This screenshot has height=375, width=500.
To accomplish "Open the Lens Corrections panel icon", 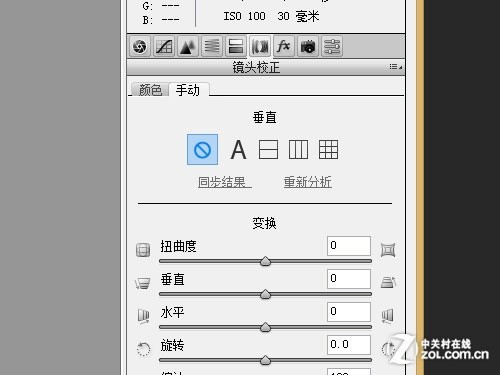I will [260, 46].
